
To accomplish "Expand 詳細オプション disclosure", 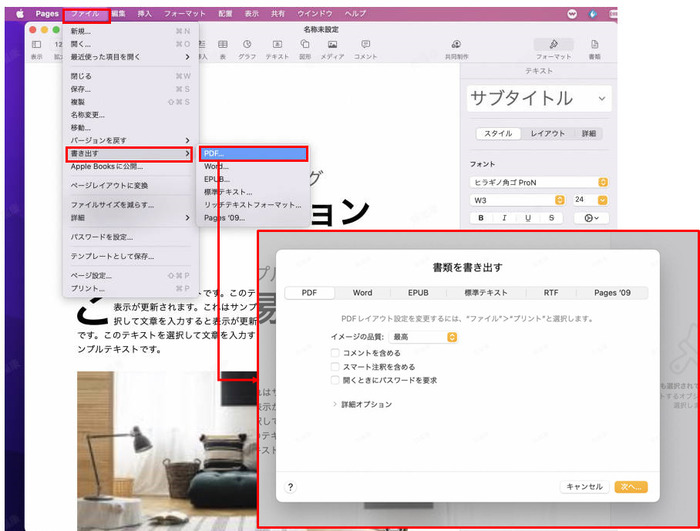I will [x=334, y=404].
